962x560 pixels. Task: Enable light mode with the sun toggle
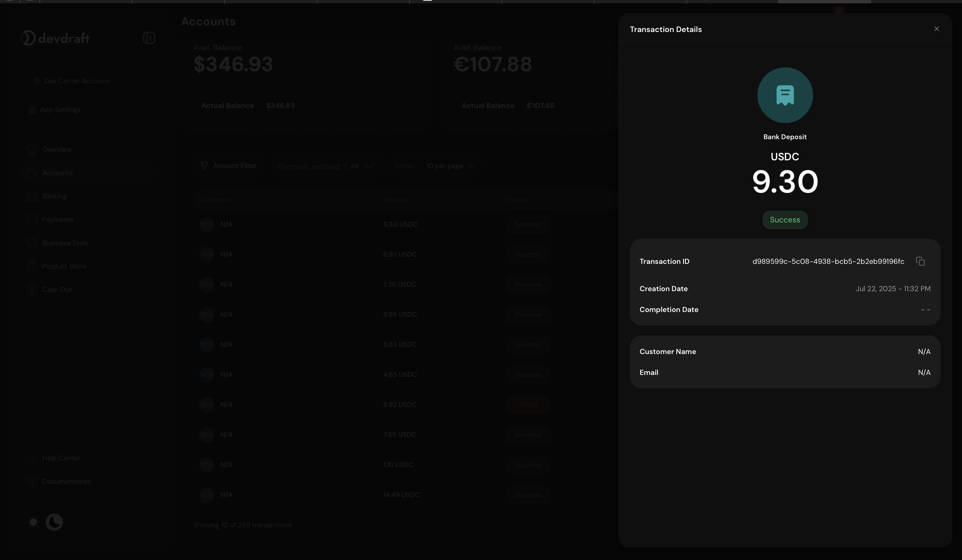[x=33, y=522]
